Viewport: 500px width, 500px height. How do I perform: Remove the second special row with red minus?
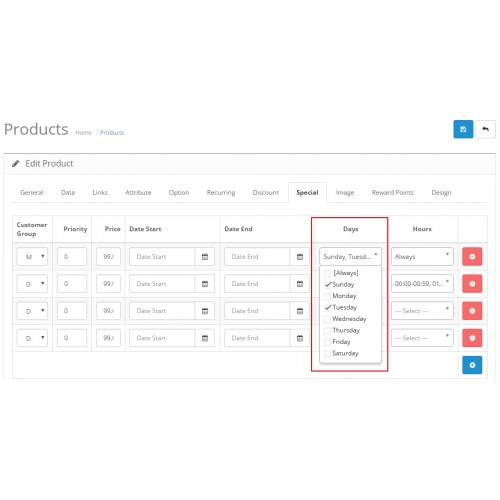tap(472, 284)
